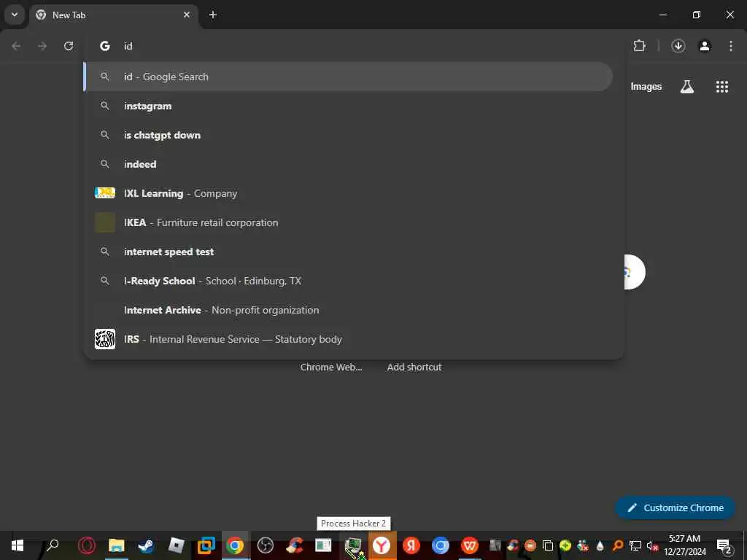Open Roblox from the taskbar

click(177, 545)
